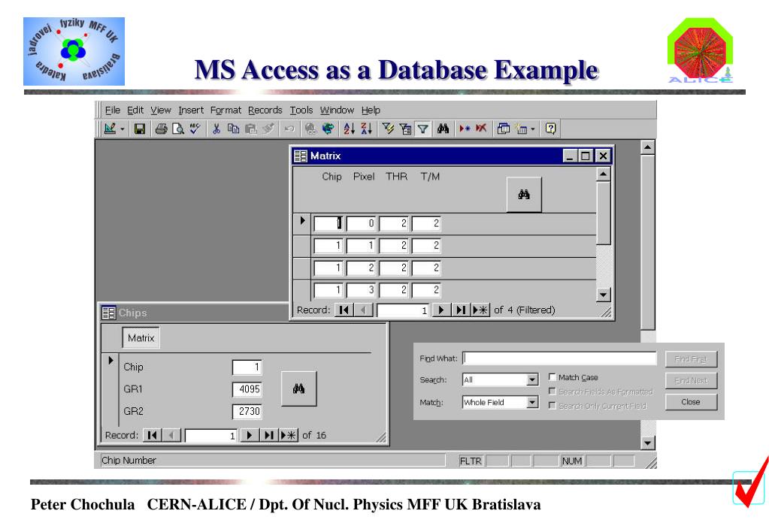Screen dimensions: 769x532
Task: Click the GR2 field showing 2730
Action: (x=247, y=411)
